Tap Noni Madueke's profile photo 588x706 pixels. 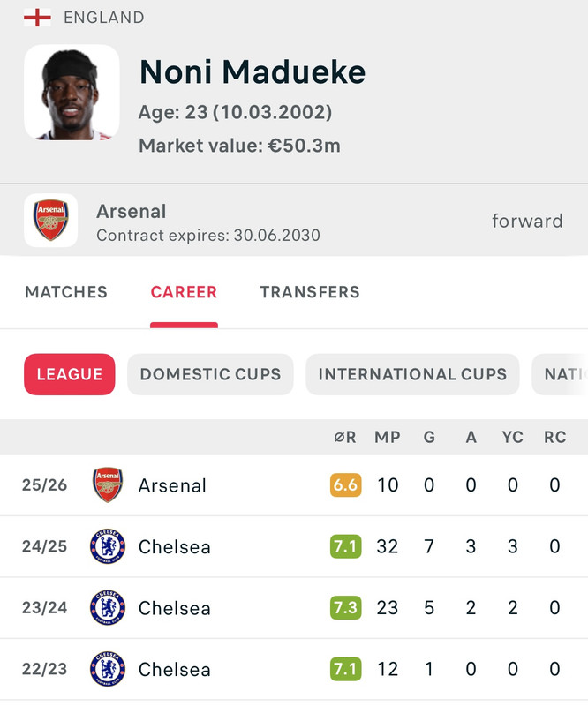coord(72,93)
